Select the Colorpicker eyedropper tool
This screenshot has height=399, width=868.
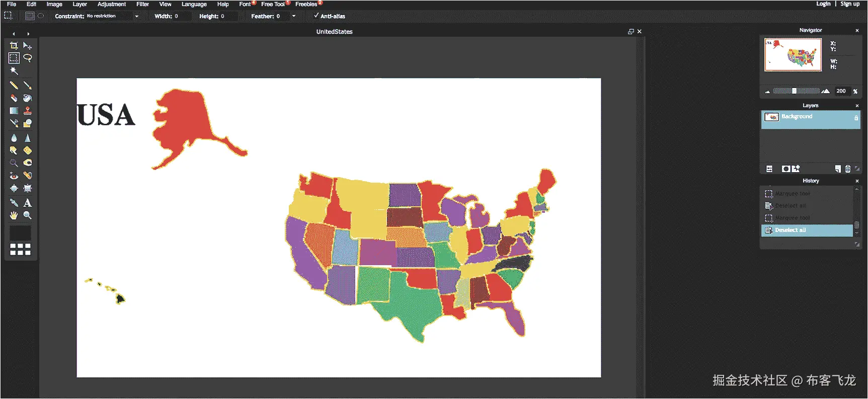click(x=14, y=203)
